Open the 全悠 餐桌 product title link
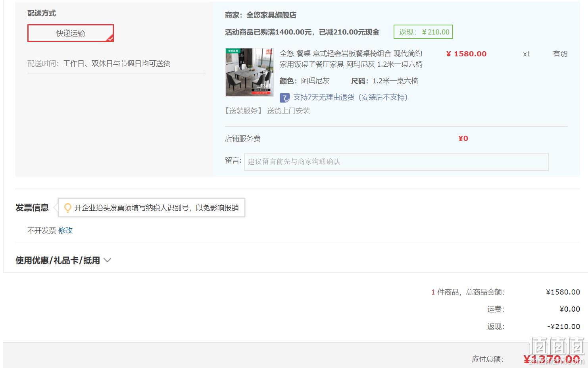 [351, 59]
